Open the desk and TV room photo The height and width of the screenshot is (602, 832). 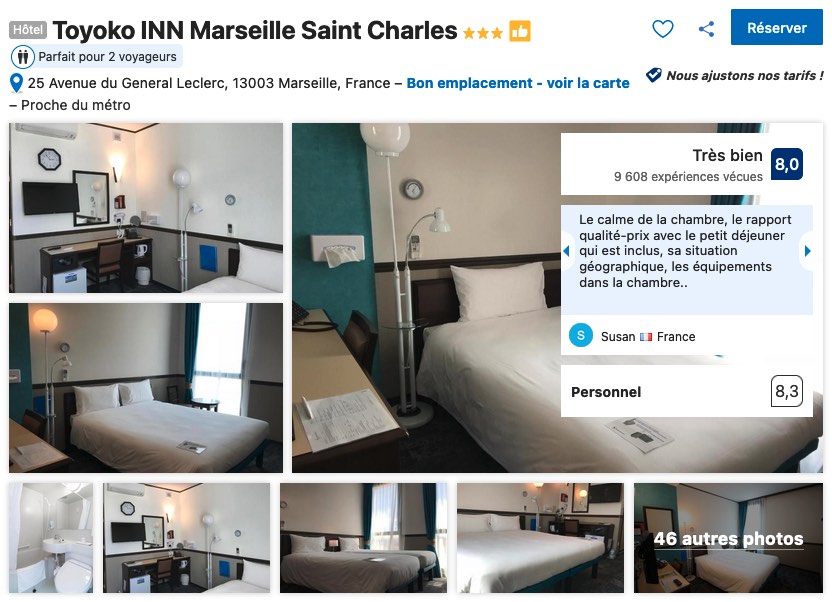coord(146,208)
